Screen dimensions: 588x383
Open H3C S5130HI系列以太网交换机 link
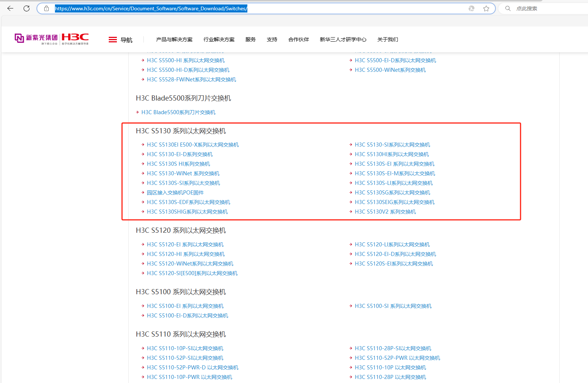click(392, 154)
